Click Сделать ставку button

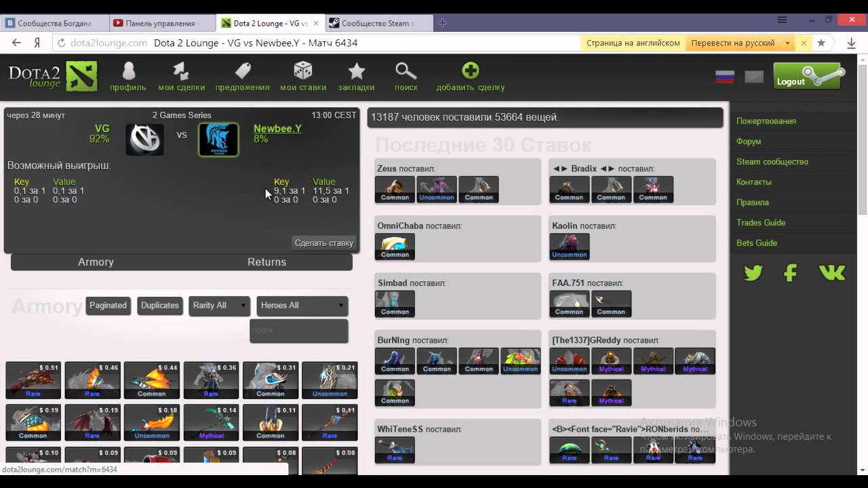click(x=323, y=243)
